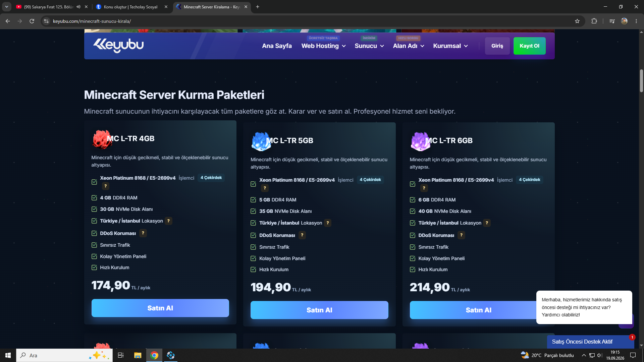Go back to previous page
The image size is (644, 362).
(x=8, y=21)
